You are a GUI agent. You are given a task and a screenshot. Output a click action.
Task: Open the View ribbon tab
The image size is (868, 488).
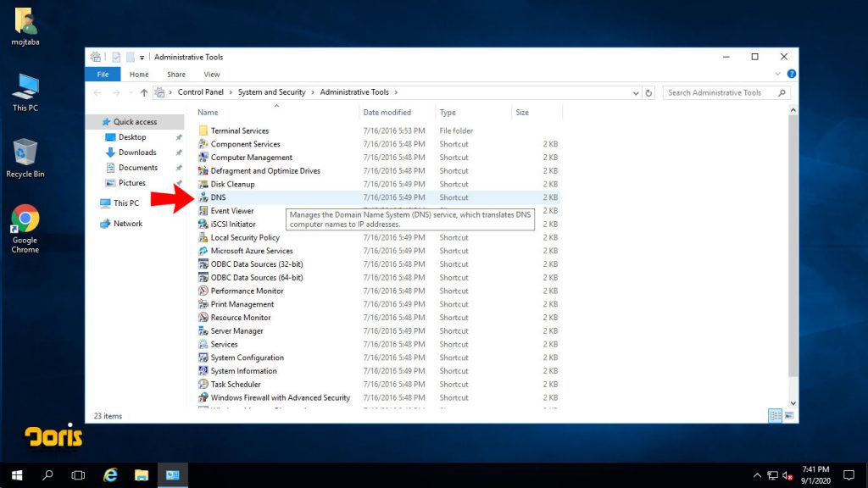211,75
